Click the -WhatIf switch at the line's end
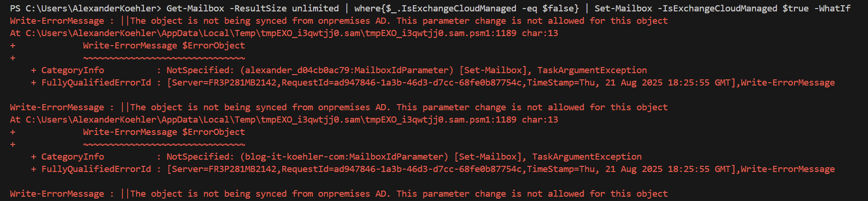This screenshot has width=868, height=201. [x=832, y=8]
